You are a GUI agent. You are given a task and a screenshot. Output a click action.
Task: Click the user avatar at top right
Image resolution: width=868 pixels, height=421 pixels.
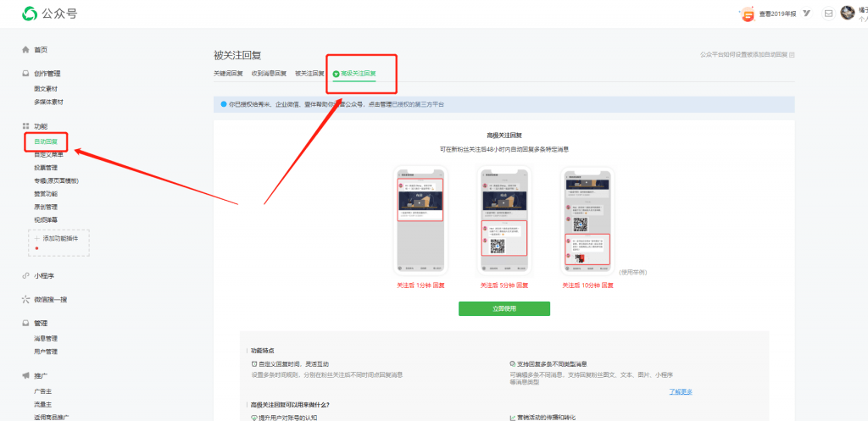coord(847,13)
